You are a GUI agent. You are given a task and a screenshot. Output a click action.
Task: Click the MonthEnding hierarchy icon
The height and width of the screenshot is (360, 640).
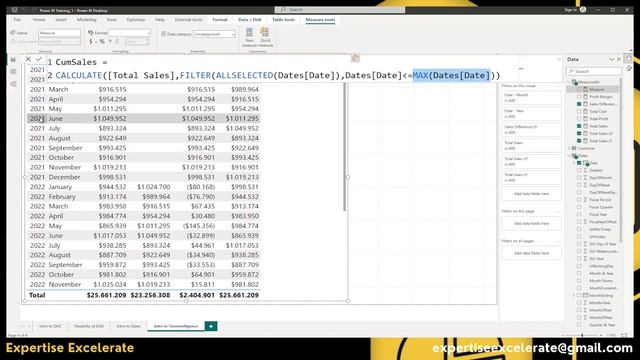(585, 295)
